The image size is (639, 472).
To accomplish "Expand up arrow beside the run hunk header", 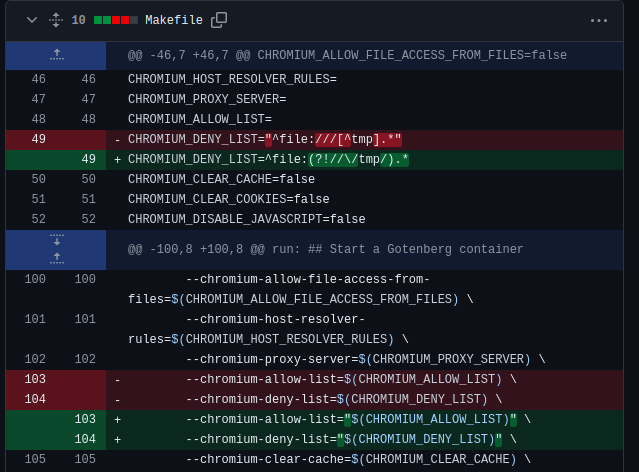I will coord(57,257).
